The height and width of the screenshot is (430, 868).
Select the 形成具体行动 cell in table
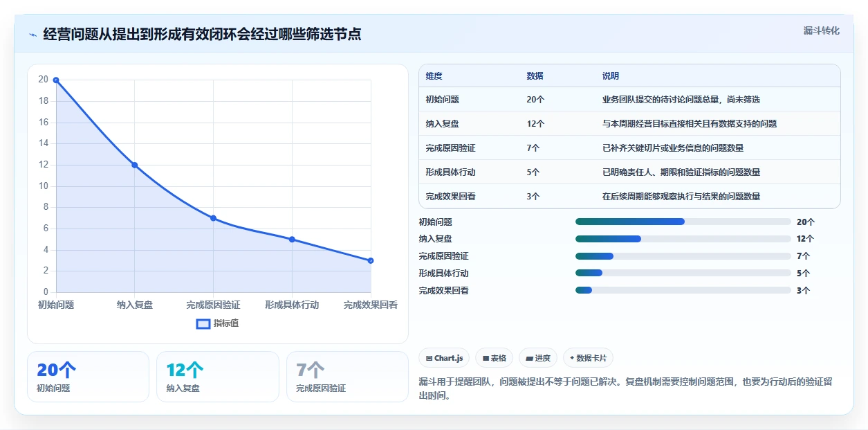pos(451,172)
